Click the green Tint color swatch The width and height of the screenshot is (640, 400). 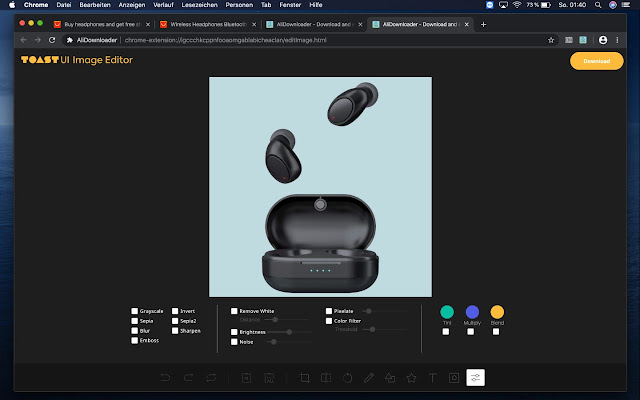point(447,312)
